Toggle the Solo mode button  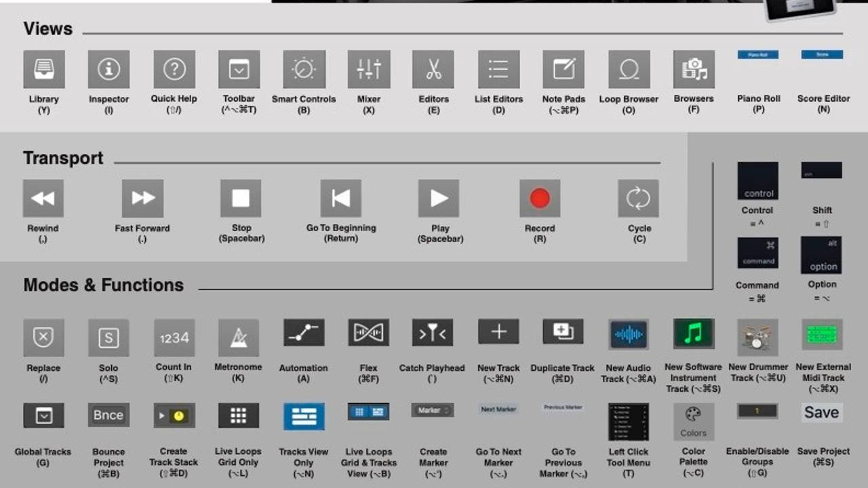(x=108, y=338)
